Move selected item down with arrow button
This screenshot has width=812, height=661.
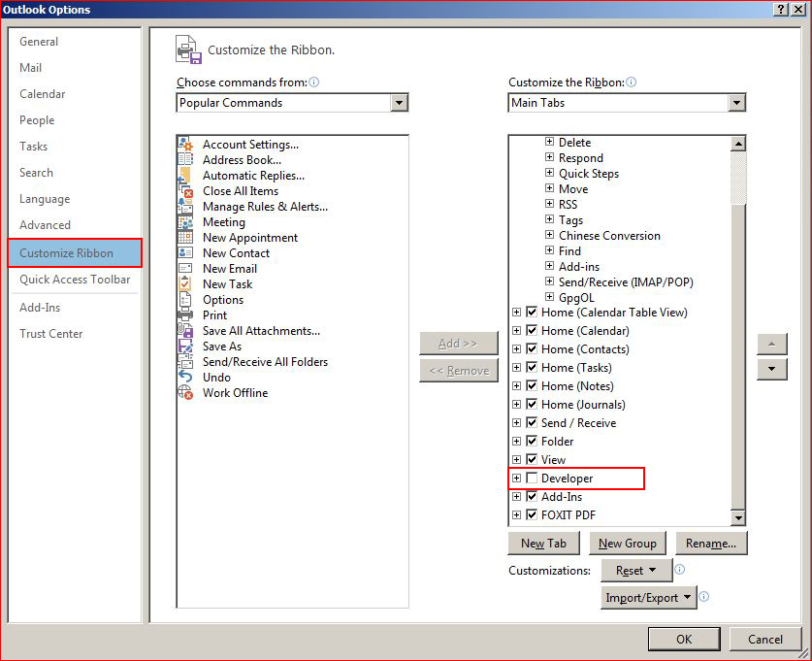click(771, 369)
